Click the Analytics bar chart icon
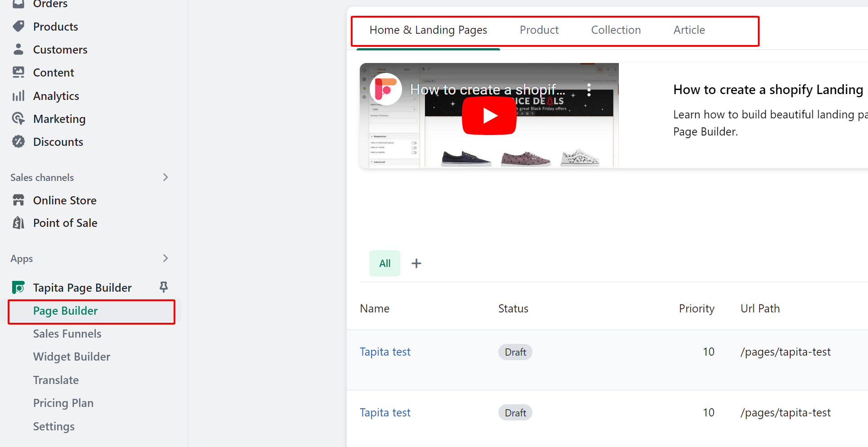 (18, 96)
